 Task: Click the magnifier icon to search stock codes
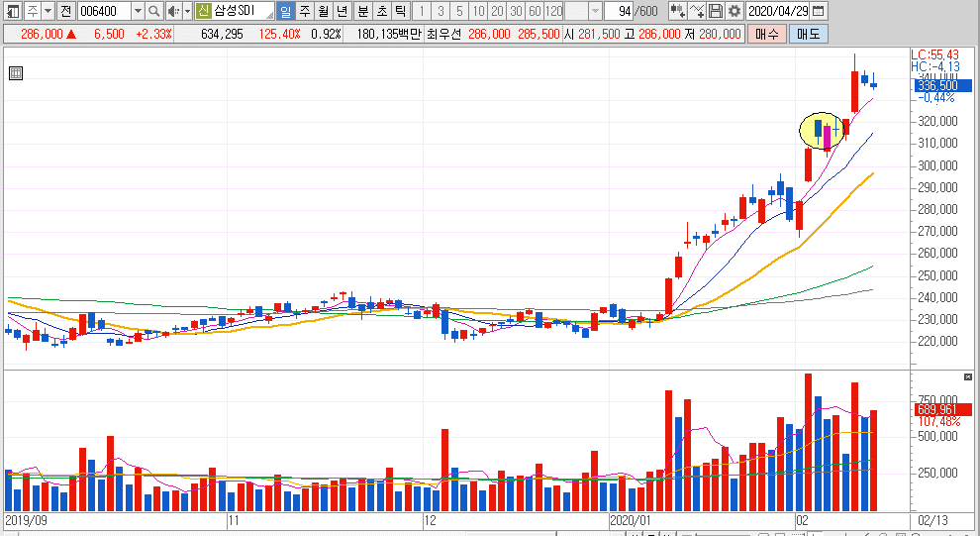(154, 12)
